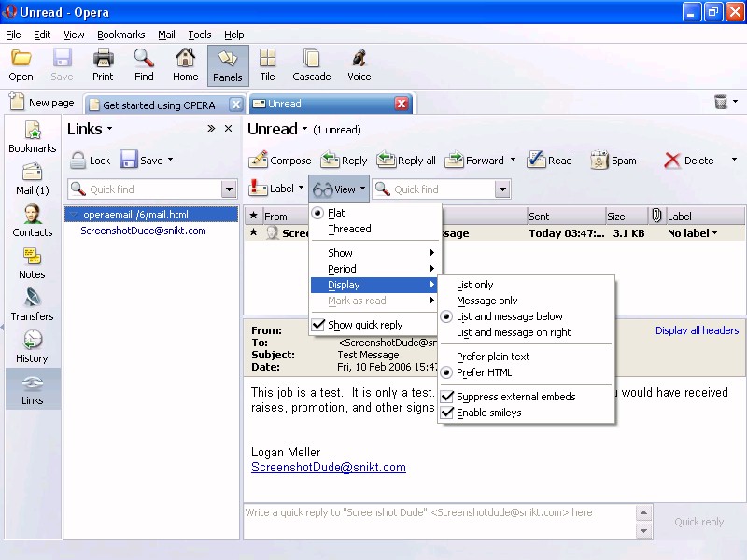Click in the quick reply text field

click(439, 521)
